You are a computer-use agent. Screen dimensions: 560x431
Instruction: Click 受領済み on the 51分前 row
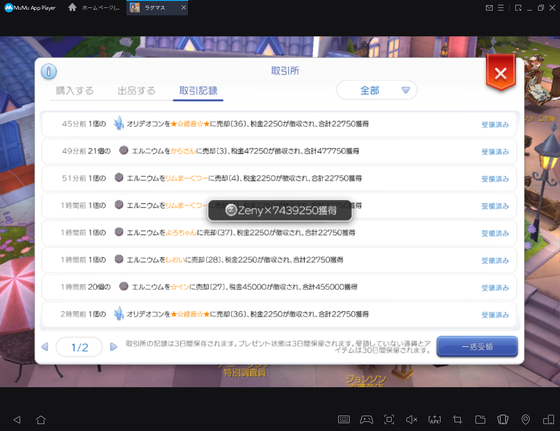[x=495, y=179]
